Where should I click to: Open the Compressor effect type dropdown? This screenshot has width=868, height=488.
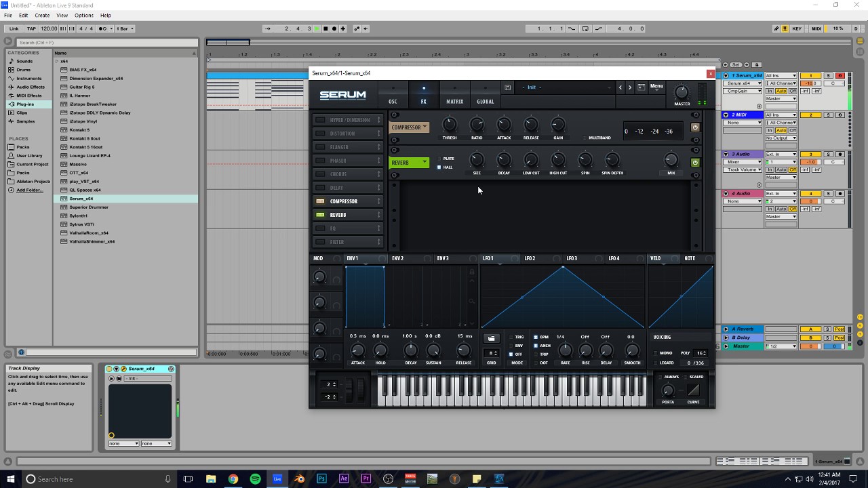409,127
